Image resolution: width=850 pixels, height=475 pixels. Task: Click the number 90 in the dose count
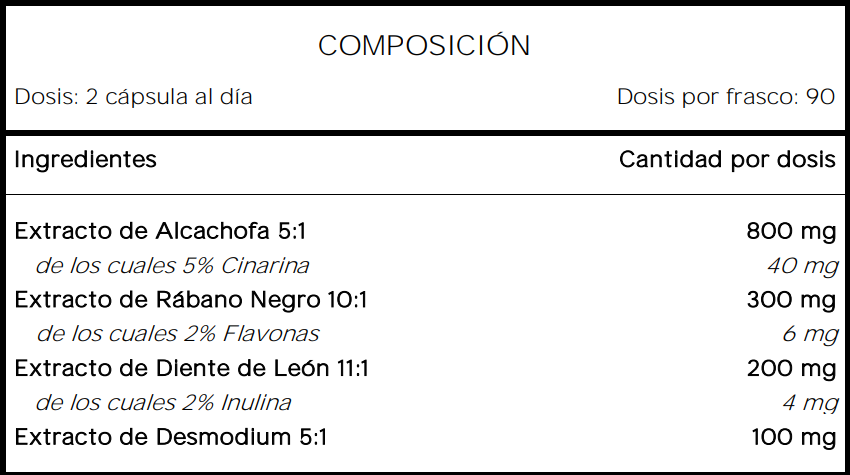pyautogui.click(x=820, y=97)
